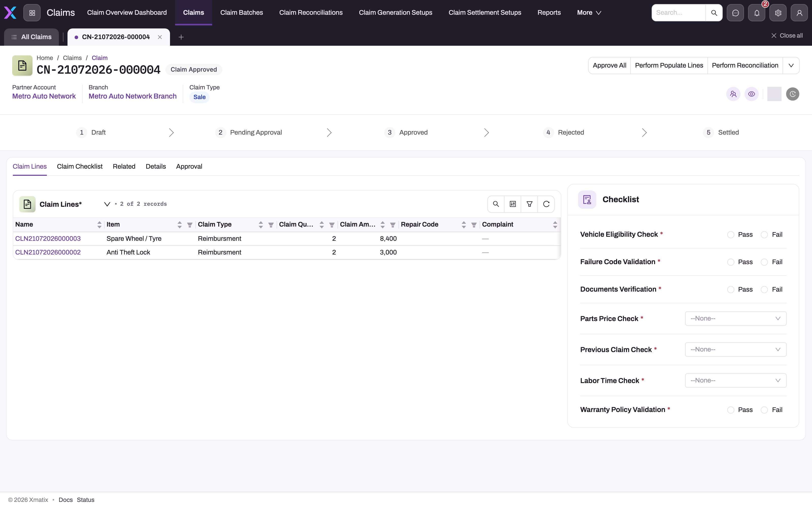Click the Xmatix logo icon
Screen dimensions: 812x508
click(10, 13)
